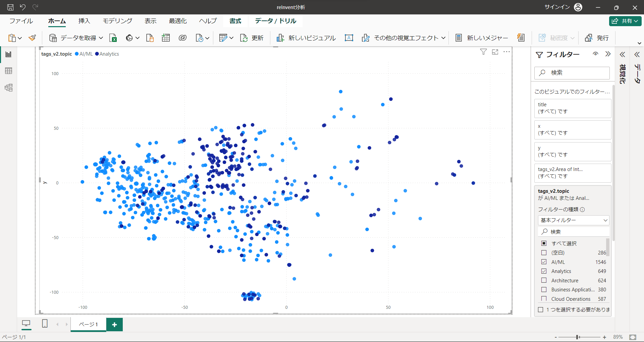Check the Architecture filter checkbox
The image size is (644, 342).
click(544, 280)
